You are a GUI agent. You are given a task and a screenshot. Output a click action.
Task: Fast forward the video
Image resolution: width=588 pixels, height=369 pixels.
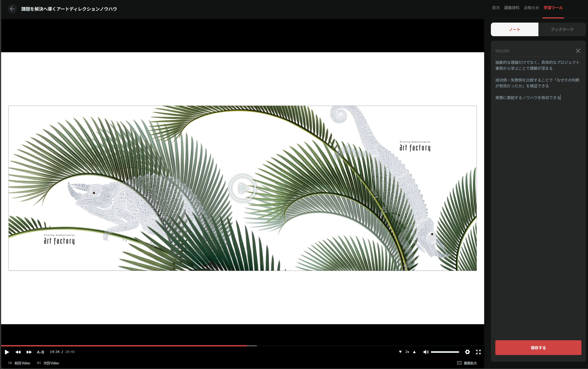(29, 352)
